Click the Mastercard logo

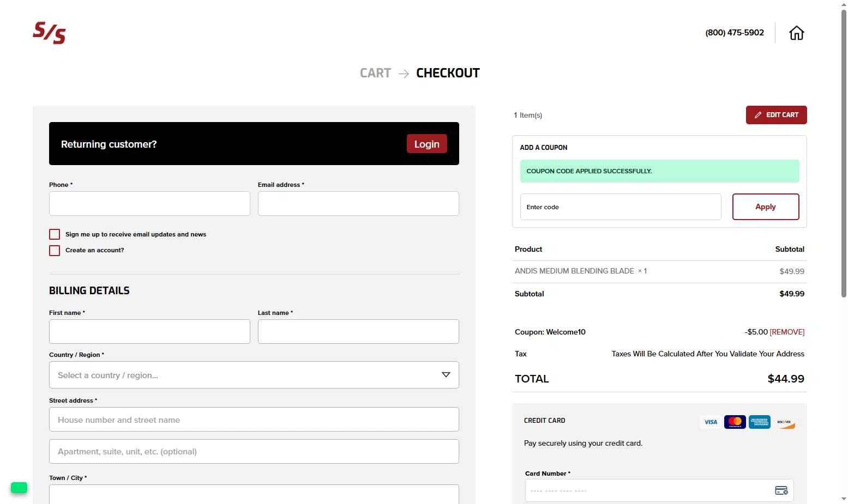coord(735,422)
